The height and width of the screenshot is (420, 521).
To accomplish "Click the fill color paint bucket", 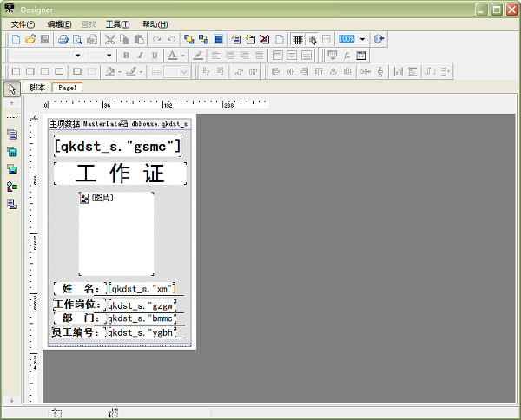I will click(109, 72).
